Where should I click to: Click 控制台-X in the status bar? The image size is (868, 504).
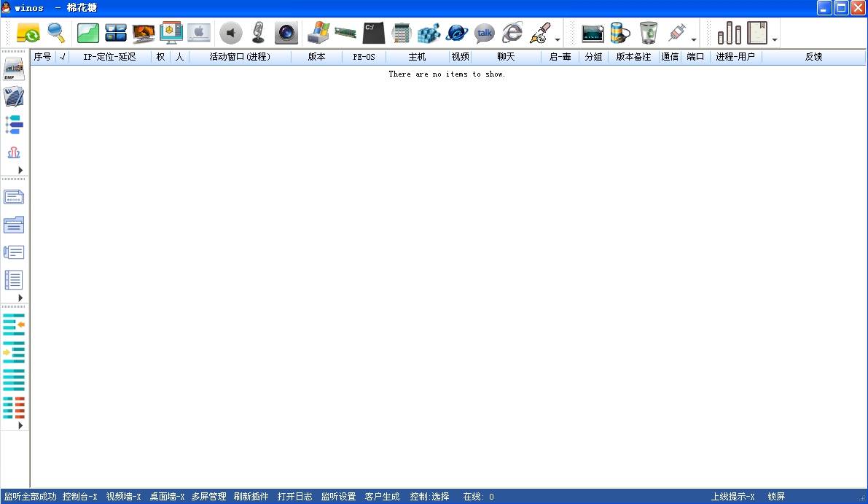click(79, 497)
